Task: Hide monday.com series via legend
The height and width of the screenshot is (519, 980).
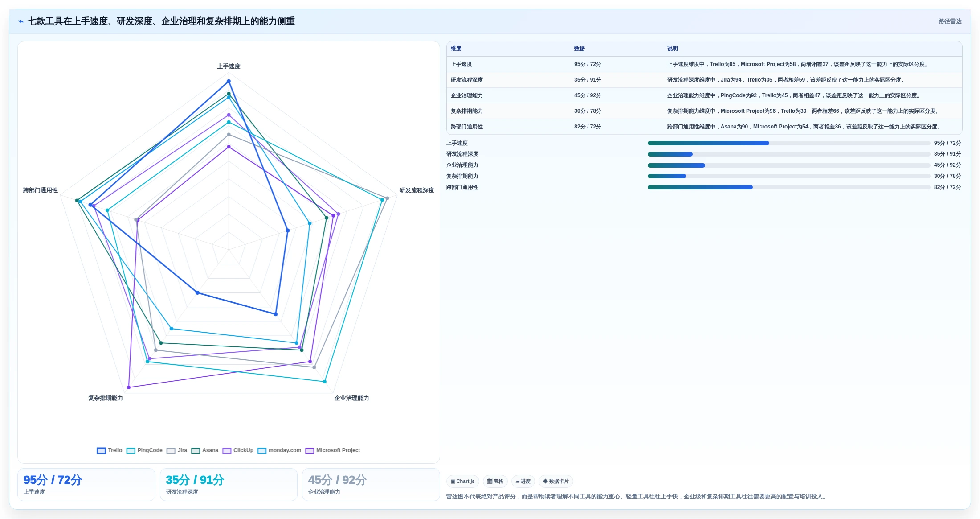Action: point(279,450)
